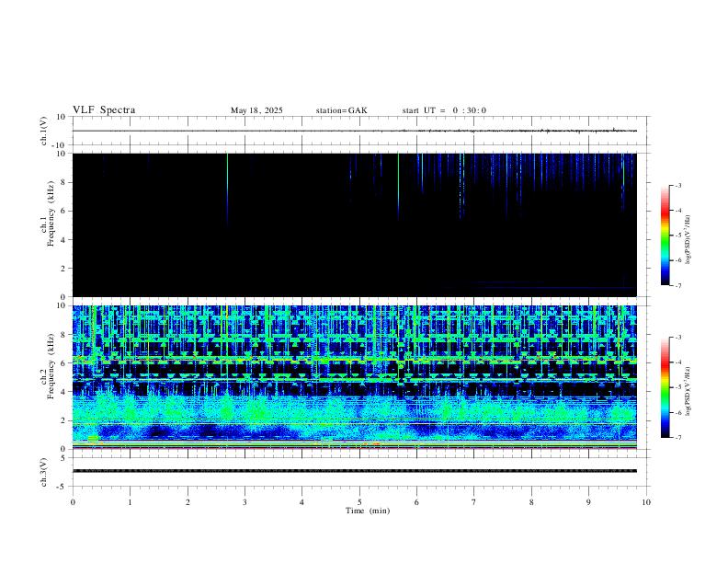Click the 'ch.1(V)' waveform axis label
The image size is (728, 563).
coord(44,131)
